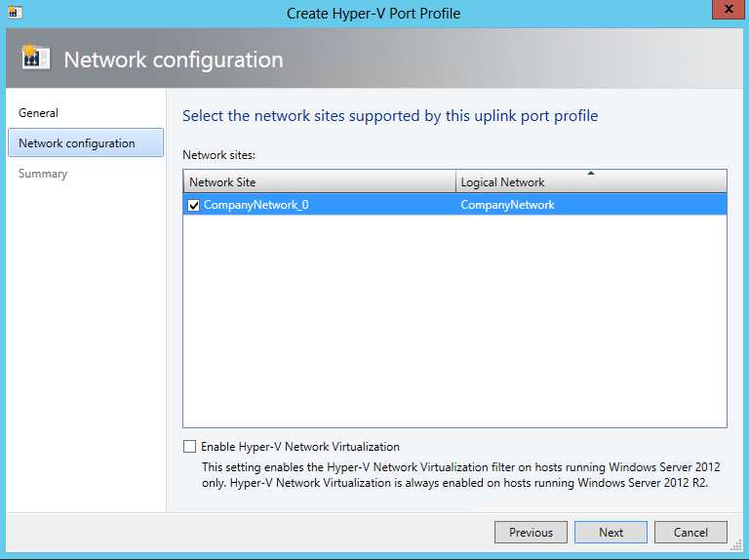Click the port profile wizard header icon
This screenshot has height=560, width=749.
(x=35, y=57)
